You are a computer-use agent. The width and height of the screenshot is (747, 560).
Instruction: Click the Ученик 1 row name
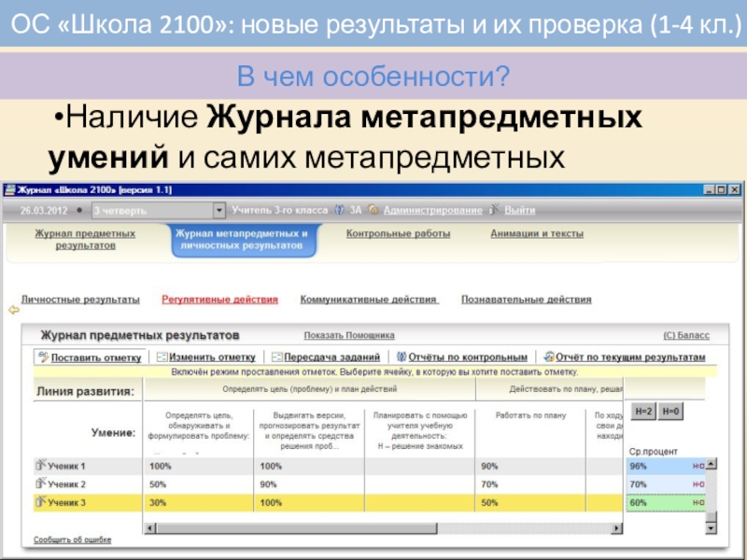[66, 466]
